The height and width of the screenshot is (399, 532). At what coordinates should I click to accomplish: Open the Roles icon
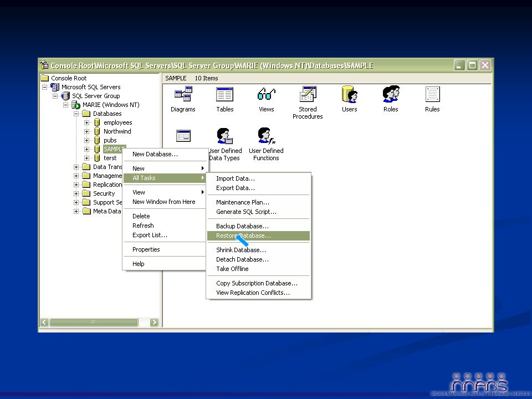tap(391, 94)
